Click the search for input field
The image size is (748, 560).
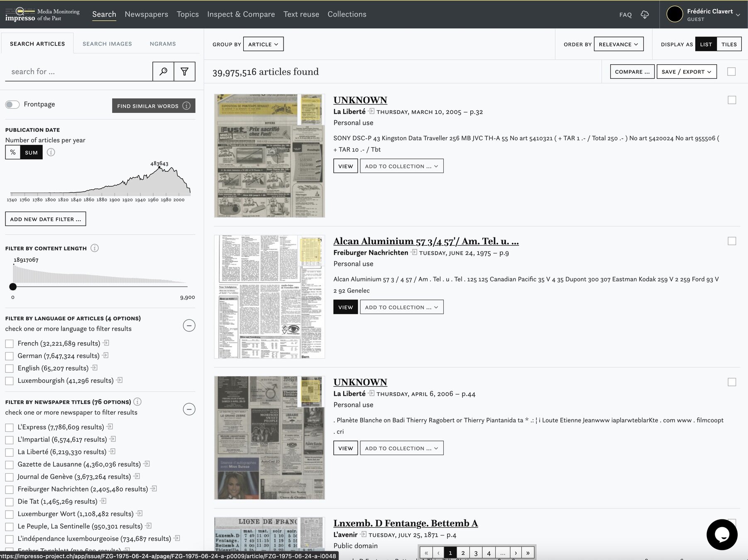[79, 71]
